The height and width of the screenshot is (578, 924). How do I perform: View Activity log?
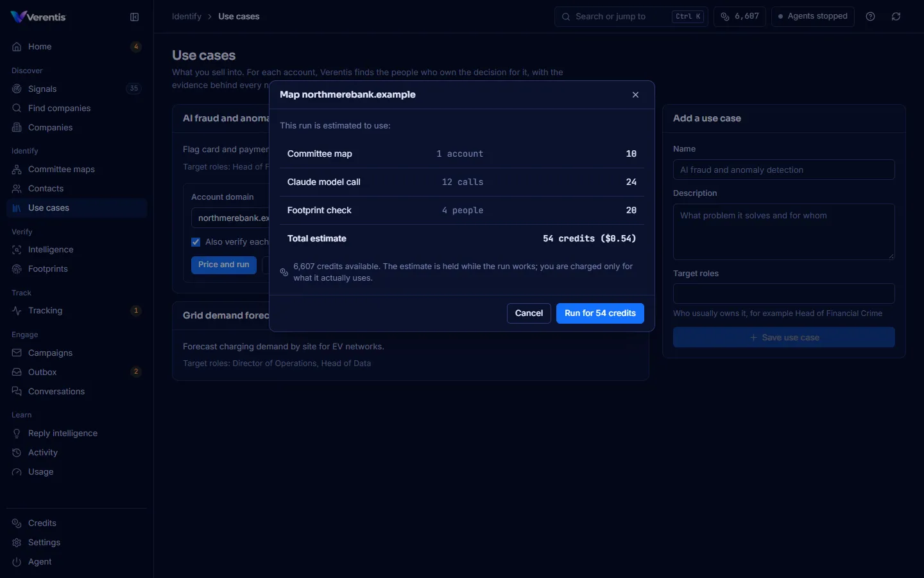coord(76,452)
